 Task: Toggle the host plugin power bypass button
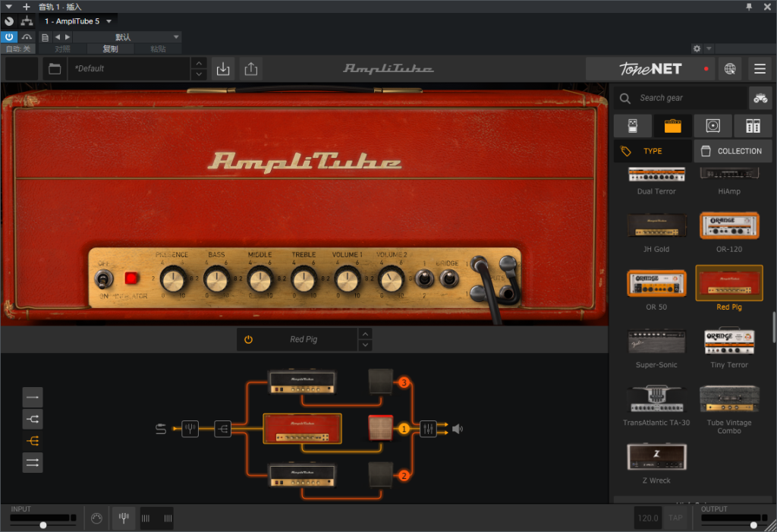pyautogui.click(x=9, y=36)
